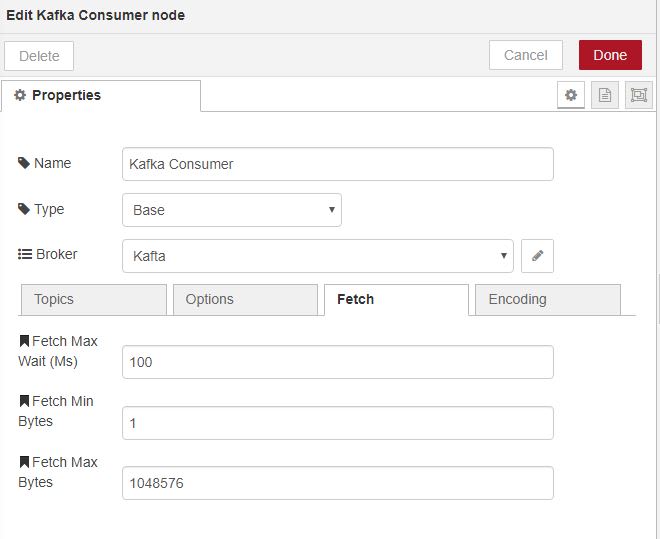Viewport: 660px width, 539px height.
Task: Click the Fetch Max Bytes bookmark icon
Action: 24,462
